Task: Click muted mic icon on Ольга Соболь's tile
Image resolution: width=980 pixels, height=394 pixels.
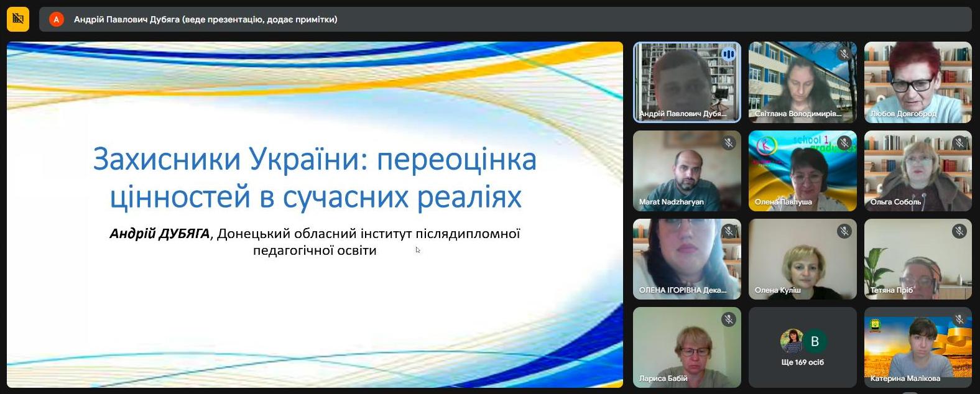Action: tap(959, 143)
